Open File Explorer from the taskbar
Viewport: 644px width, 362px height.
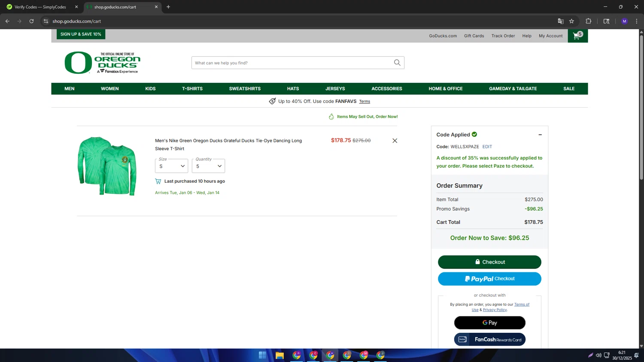[279, 355]
